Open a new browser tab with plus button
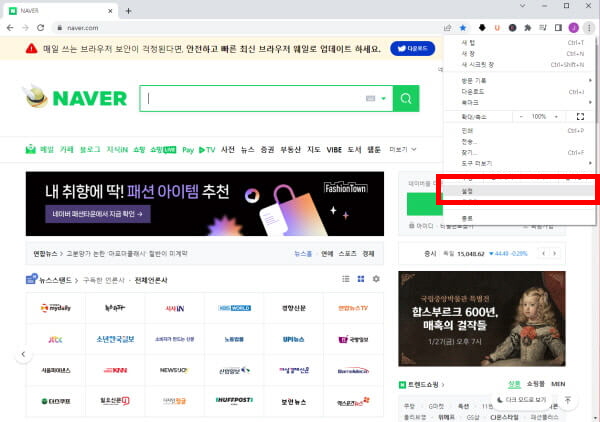The width and height of the screenshot is (600, 422). [129, 11]
